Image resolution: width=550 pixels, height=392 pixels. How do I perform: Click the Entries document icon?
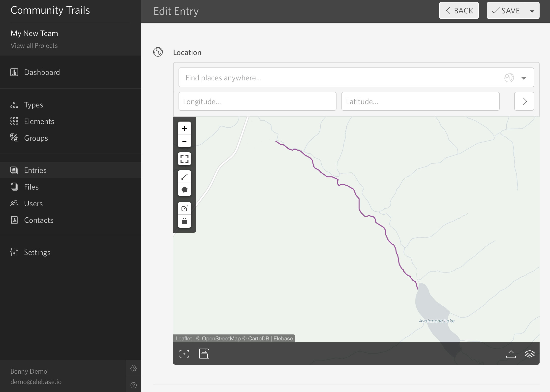coord(14,170)
